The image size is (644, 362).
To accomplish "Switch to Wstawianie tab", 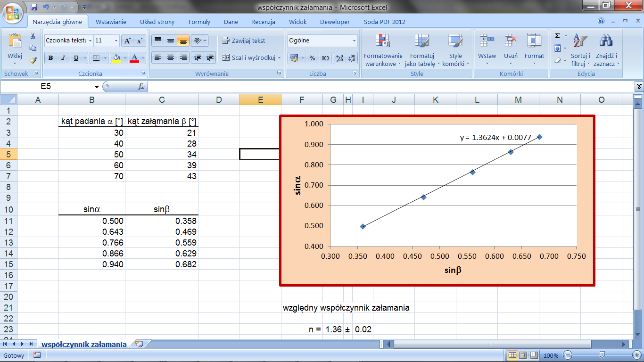I will [111, 22].
